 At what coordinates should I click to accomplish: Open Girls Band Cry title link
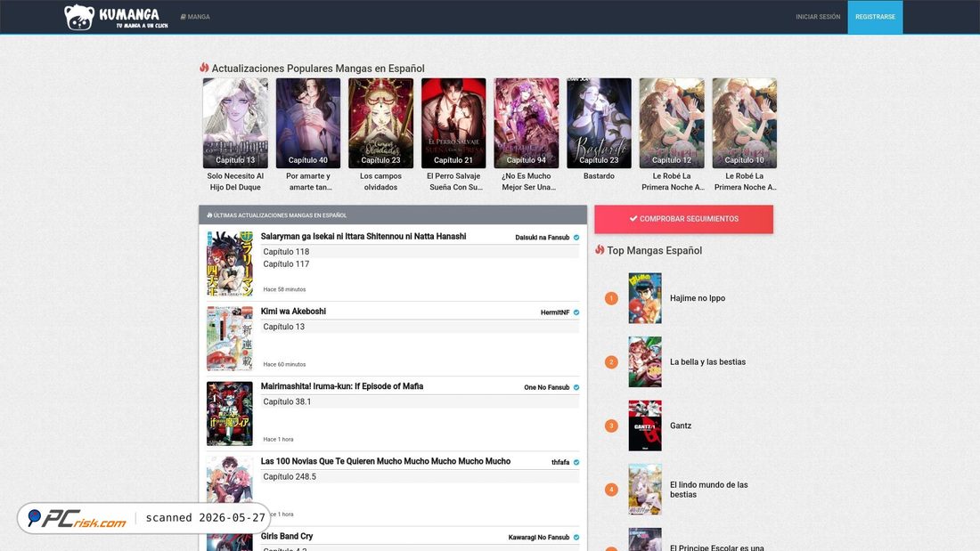[287, 536]
